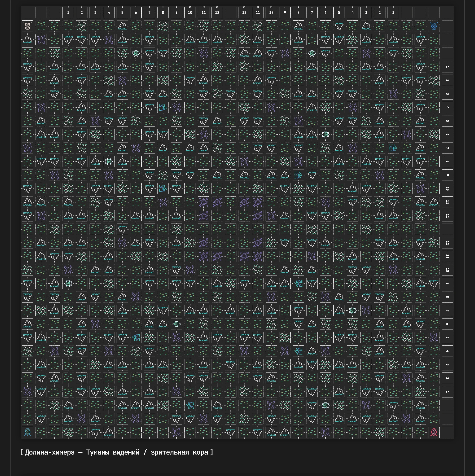This screenshot has width=475, height=476.
Task: Click the beige owl token in top-left corner
Action: (27, 26)
